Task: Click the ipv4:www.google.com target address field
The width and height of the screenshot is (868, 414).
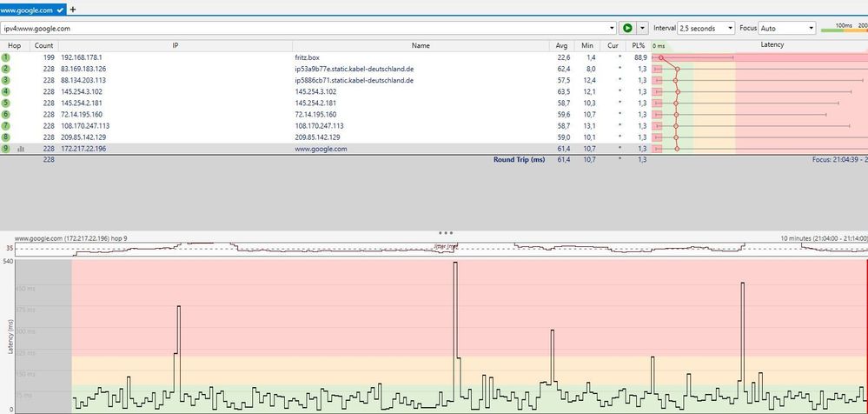Action: point(308,28)
